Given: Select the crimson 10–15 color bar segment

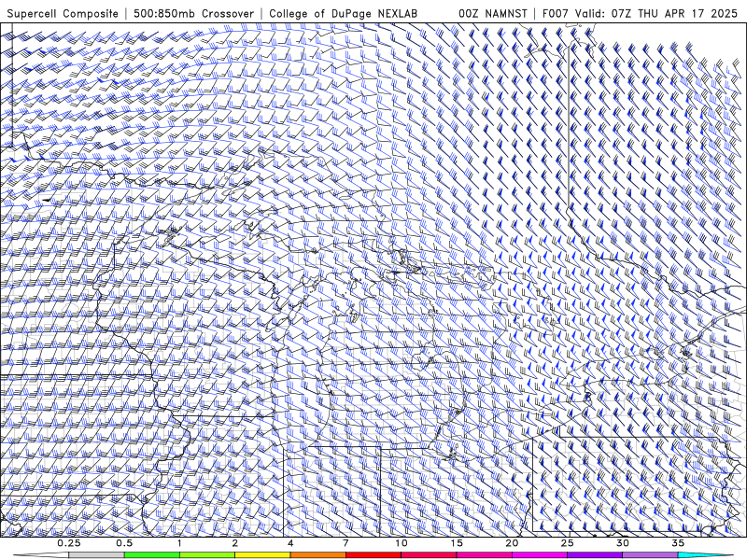Looking at the screenshot, I should pyautogui.click(x=429, y=555).
